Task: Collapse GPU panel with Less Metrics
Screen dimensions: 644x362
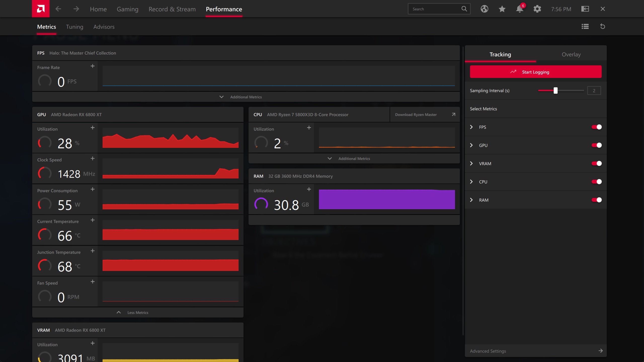Action: (133, 312)
